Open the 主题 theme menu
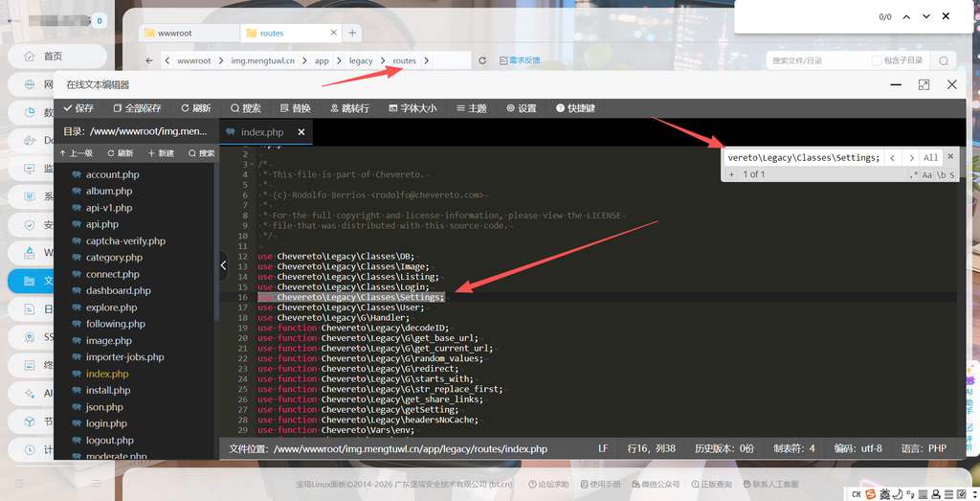The height and width of the screenshot is (501, 980). pyautogui.click(x=471, y=108)
